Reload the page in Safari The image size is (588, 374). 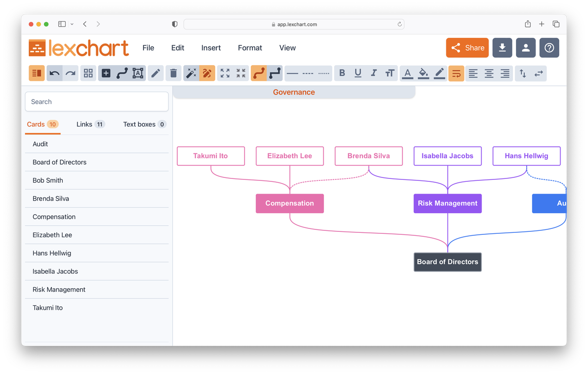[399, 24]
